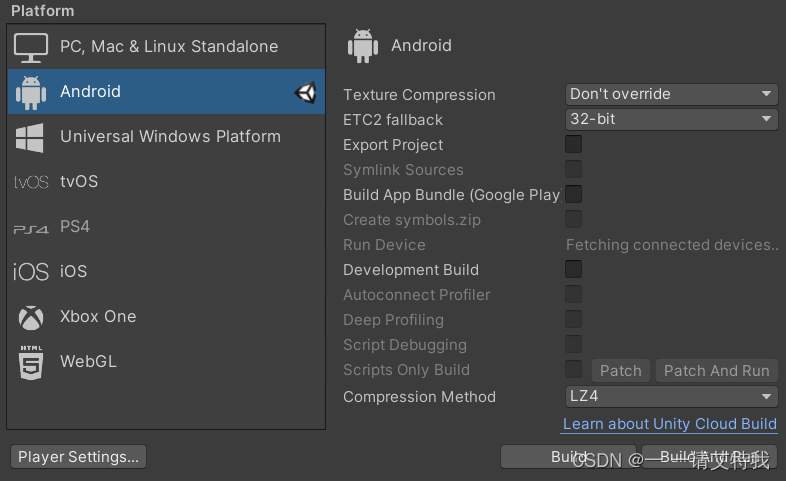Open Player Settings
This screenshot has width=786, height=481.
(x=77, y=457)
